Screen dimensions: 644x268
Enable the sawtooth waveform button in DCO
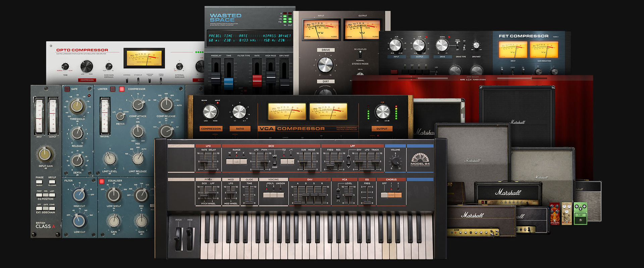(x=291, y=161)
